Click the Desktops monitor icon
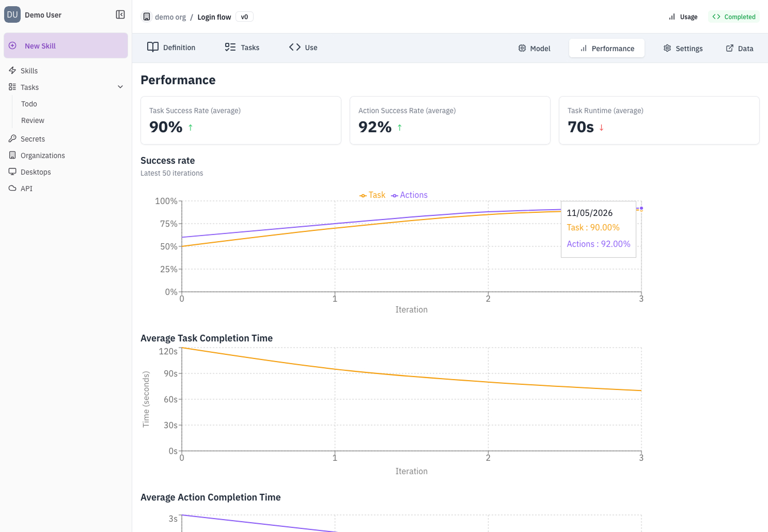Image resolution: width=768 pixels, height=532 pixels. [x=12, y=171]
